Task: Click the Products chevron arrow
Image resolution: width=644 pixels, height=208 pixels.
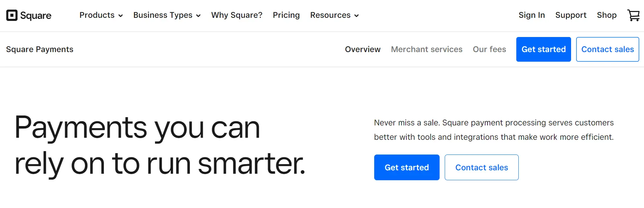Action: tap(121, 16)
